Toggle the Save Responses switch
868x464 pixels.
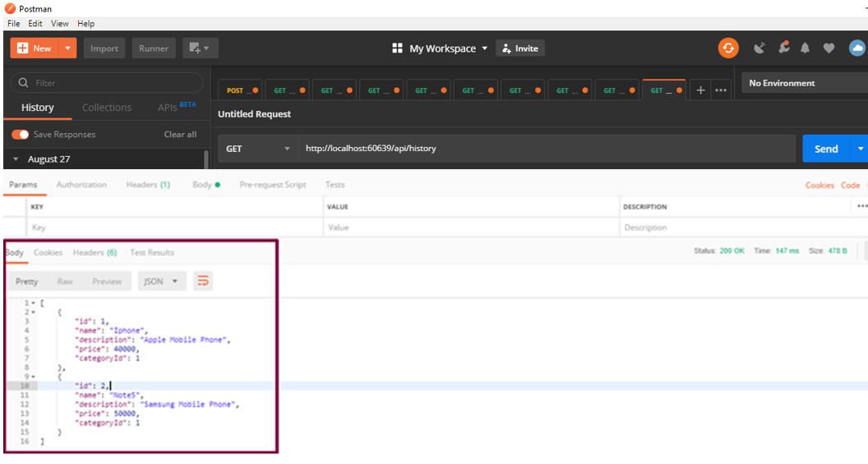[21, 135]
